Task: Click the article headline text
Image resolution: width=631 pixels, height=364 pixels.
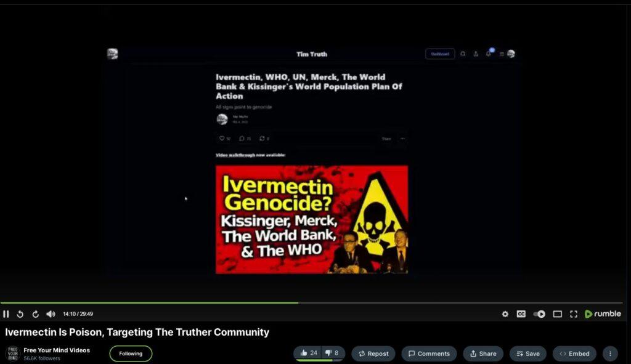Action: (x=309, y=86)
